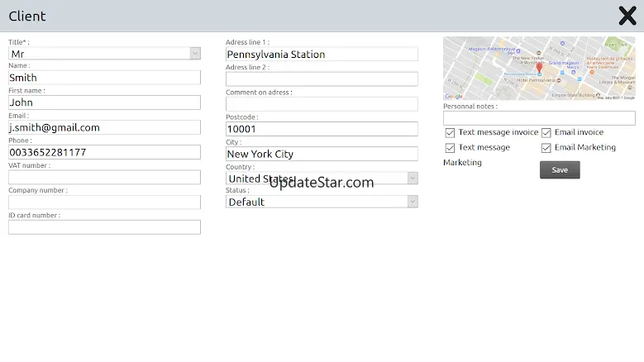Select the empty VAT number field
The width and height of the screenshot is (644, 362).
[104, 177]
